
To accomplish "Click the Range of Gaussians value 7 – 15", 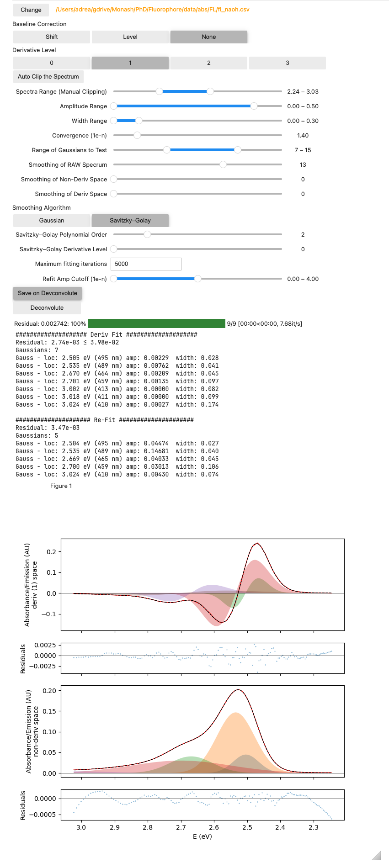I will coord(303,150).
